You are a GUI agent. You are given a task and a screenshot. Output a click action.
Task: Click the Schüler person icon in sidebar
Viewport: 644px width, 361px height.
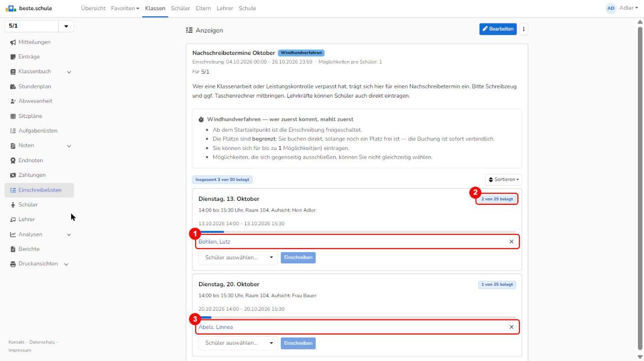coord(12,205)
